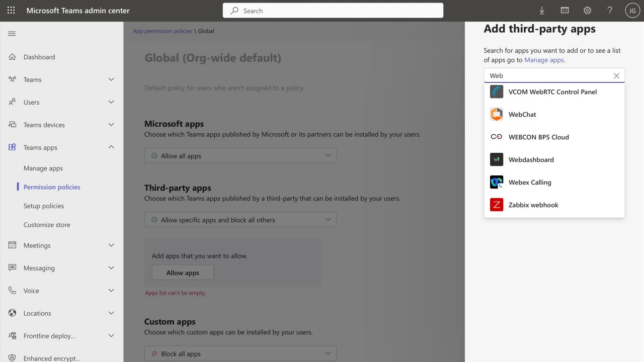Follow the Manage apps link in panel
Screen dimensions: 644x362
[543, 60]
